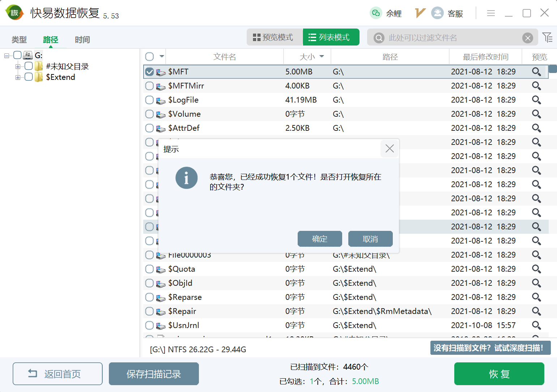Switch to the 路径 tab
Image resolution: width=557 pixels, height=392 pixels.
click(x=51, y=40)
